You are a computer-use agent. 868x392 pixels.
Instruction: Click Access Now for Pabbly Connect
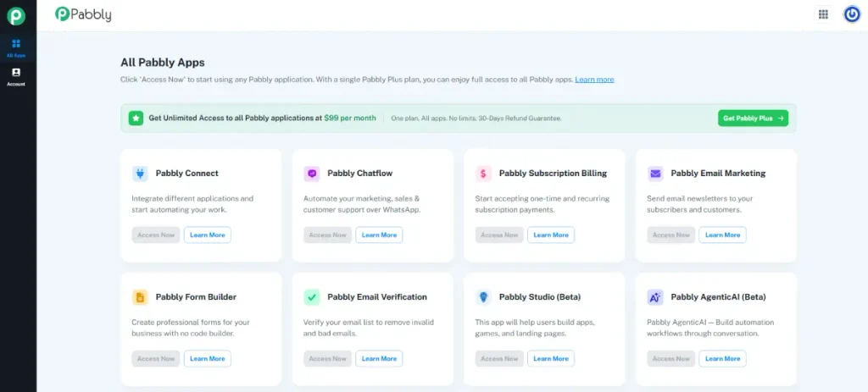(156, 235)
